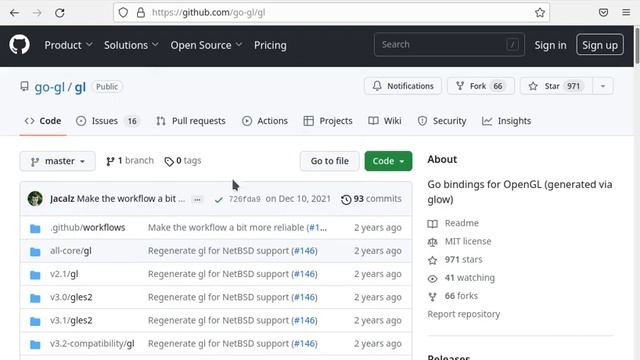Click the folder icon for v3.1/gles2
This screenshot has width=640, height=360.
(36, 321)
